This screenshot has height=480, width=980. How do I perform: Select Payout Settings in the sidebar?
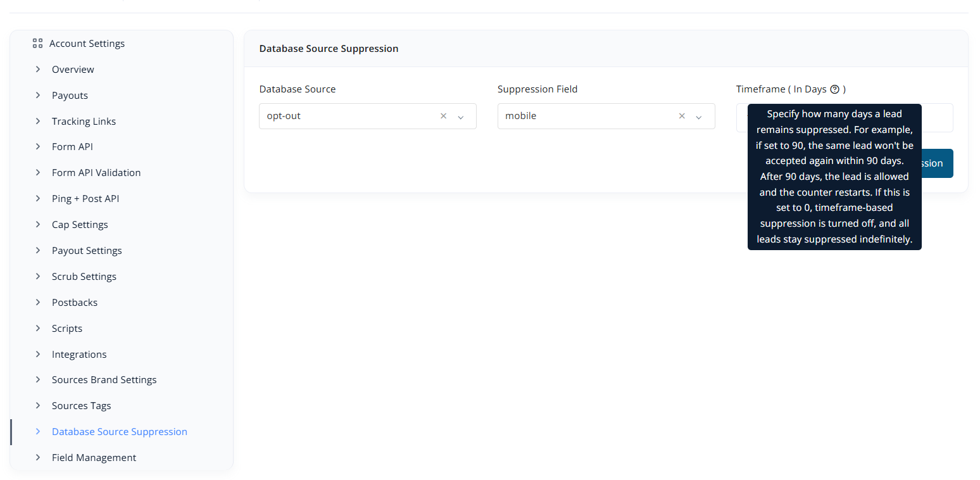coord(87,250)
